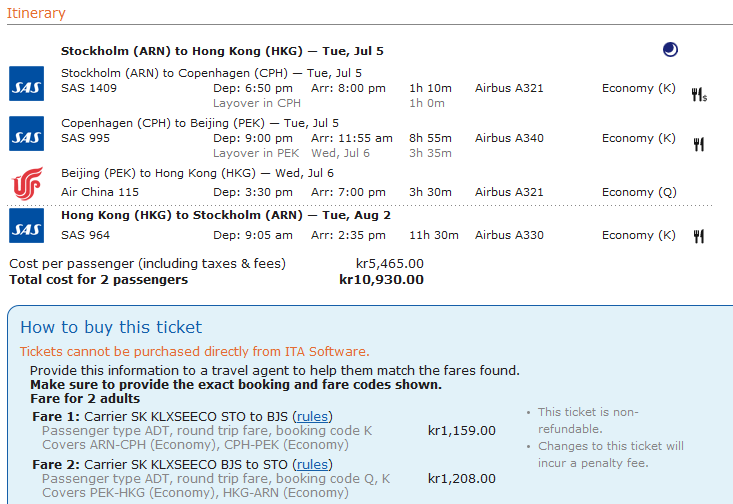Viewport: 733px width, 504px height.
Task: Click the meal icon for the Copenhagen–Beijing flight
Action: (x=699, y=144)
